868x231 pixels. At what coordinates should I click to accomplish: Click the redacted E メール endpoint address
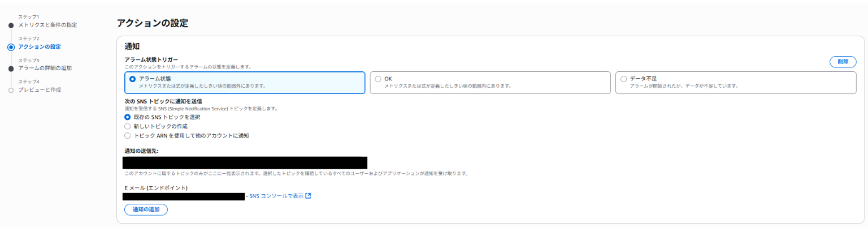coord(184,196)
